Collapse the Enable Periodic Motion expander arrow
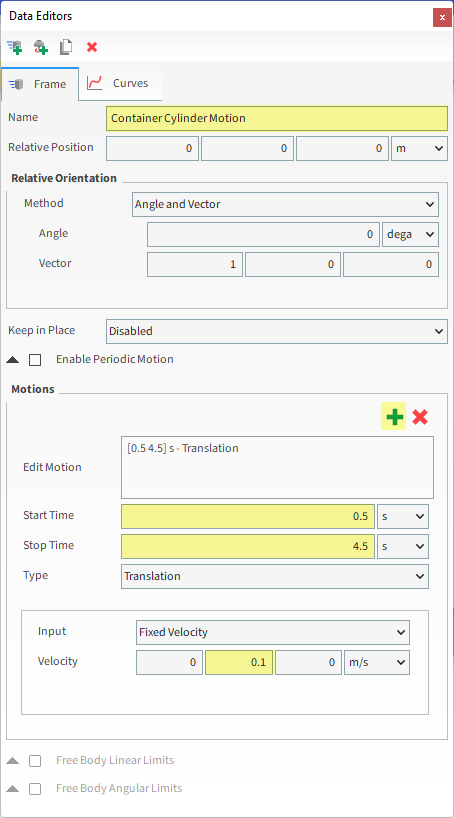The image size is (454, 818). pyautogui.click(x=14, y=360)
